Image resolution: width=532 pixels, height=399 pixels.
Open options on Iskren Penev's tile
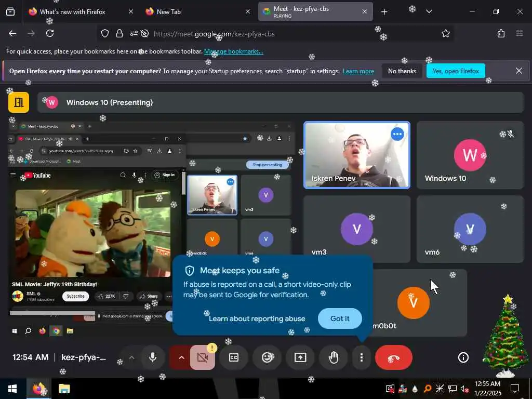point(397,134)
